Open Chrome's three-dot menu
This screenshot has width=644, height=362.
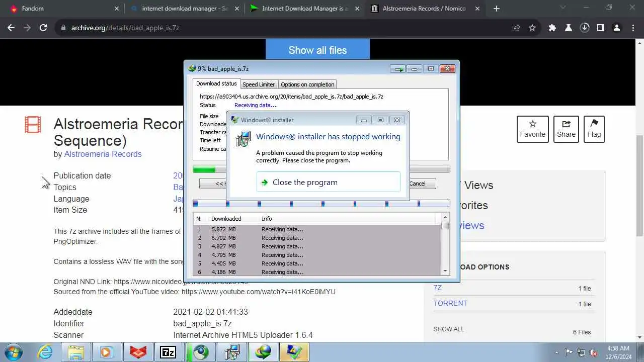(632, 28)
